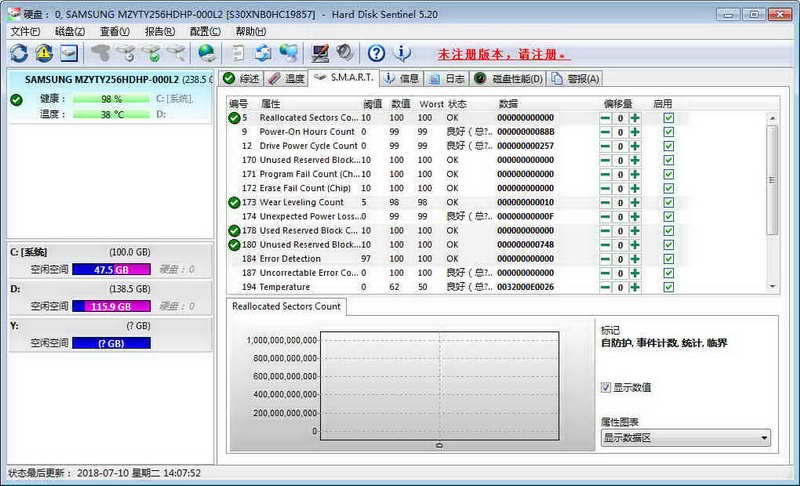Click the refresh icon in the toolbar
The image size is (800, 486).
(19, 53)
